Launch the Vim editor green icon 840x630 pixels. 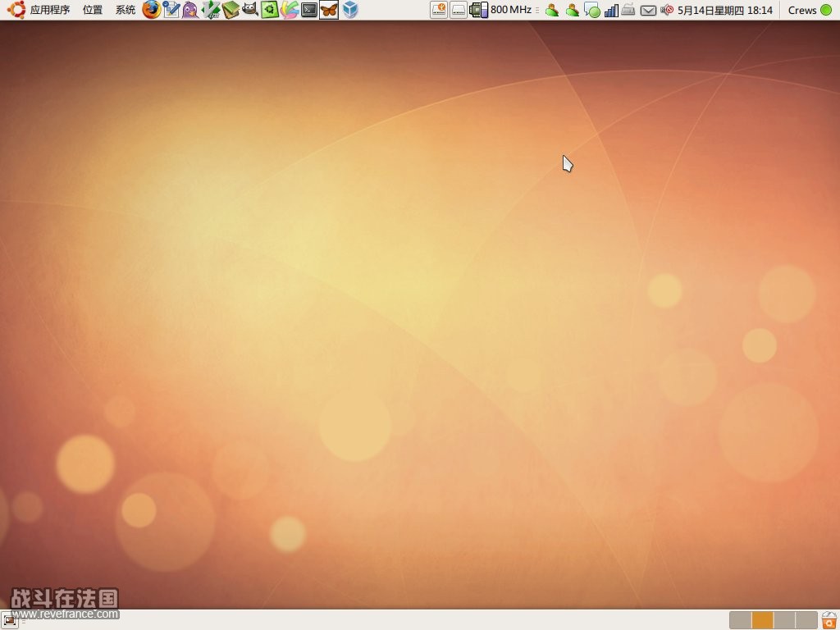211,10
